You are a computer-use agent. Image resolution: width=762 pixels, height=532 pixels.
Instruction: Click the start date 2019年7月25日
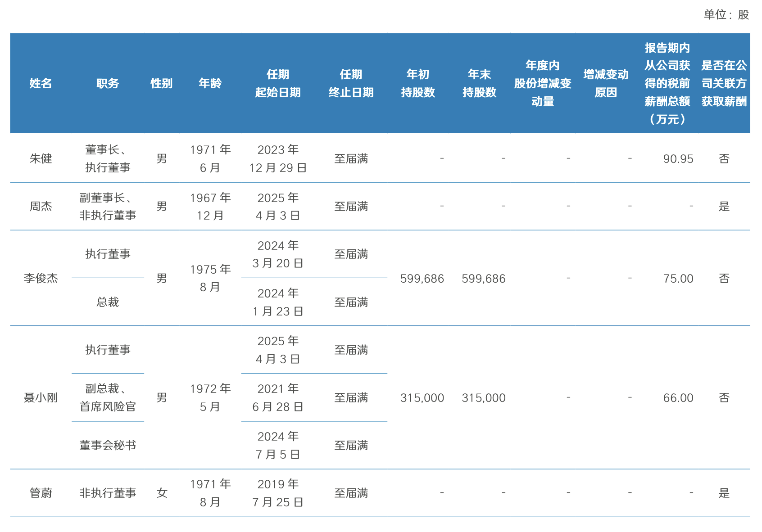(278, 493)
